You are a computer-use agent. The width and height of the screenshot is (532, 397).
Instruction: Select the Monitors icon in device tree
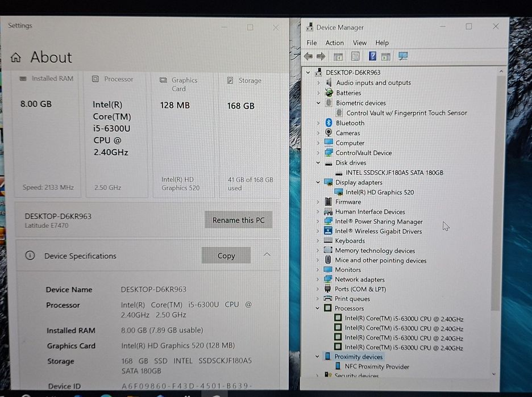pyautogui.click(x=328, y=270)
